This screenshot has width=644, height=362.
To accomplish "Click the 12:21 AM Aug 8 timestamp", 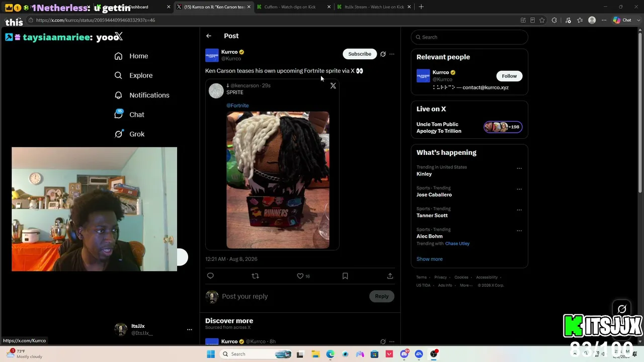I will [231, 259].
